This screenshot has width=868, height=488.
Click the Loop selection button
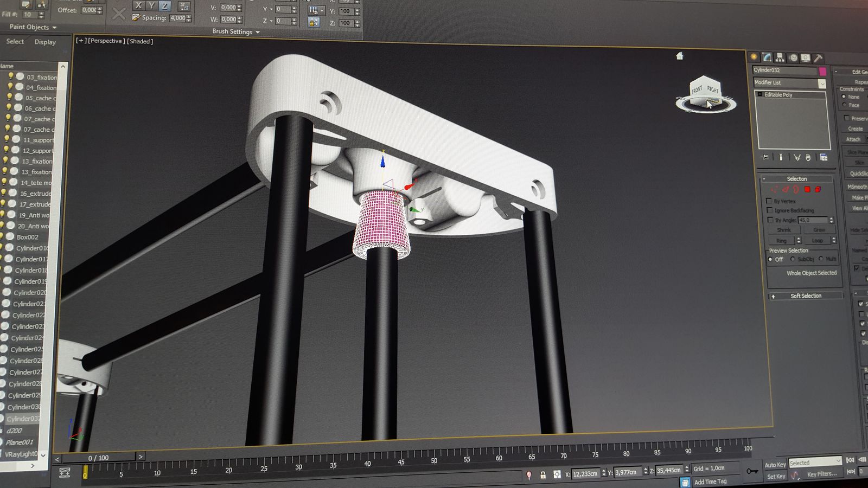817,240
